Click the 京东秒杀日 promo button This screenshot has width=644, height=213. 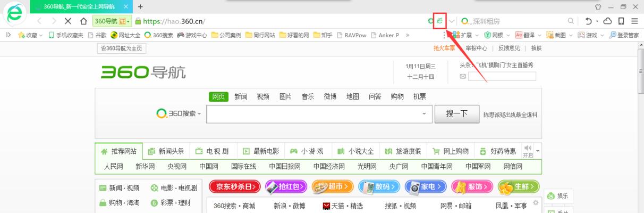pyautogui.click(x=235, y=187)
